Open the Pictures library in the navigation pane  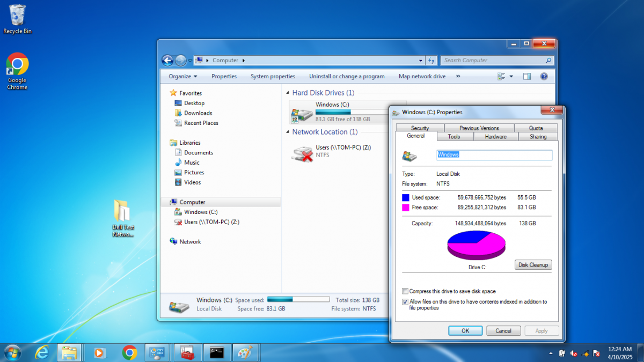coord(189,173)
